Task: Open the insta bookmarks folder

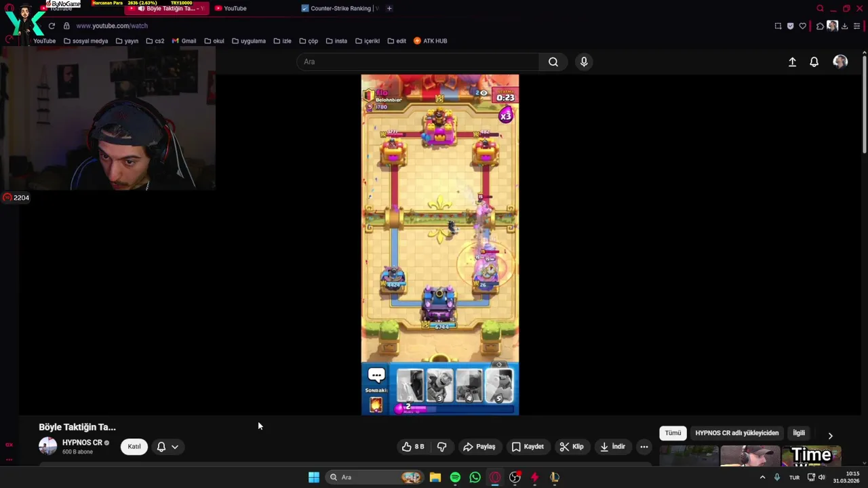Action: tap(336, 41)
